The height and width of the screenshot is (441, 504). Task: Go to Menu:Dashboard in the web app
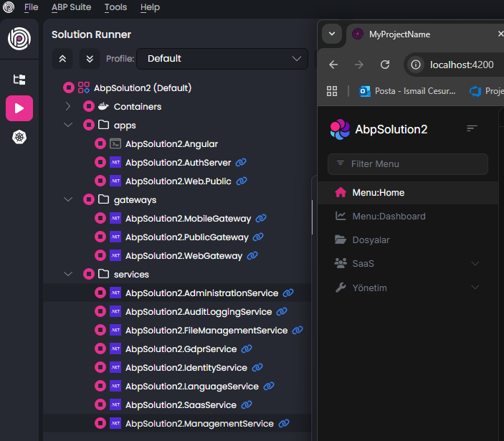point(389,217)
